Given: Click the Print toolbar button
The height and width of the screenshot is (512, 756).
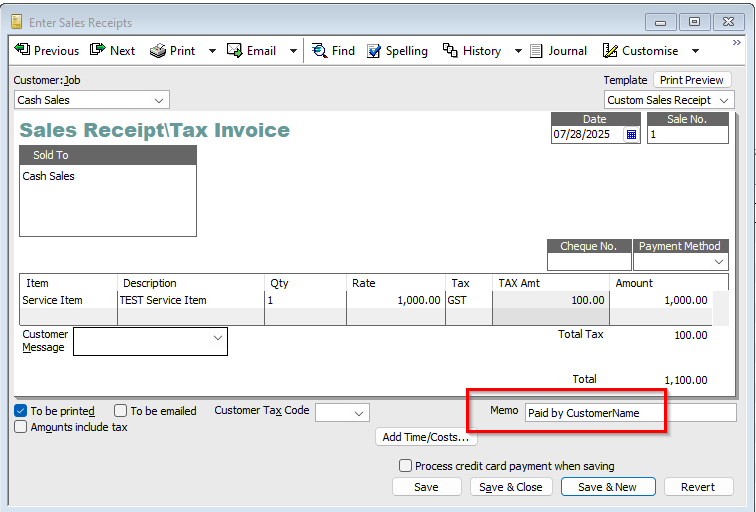Looking at the screenshot, I should pyautogui.click(x=173, y=51).
